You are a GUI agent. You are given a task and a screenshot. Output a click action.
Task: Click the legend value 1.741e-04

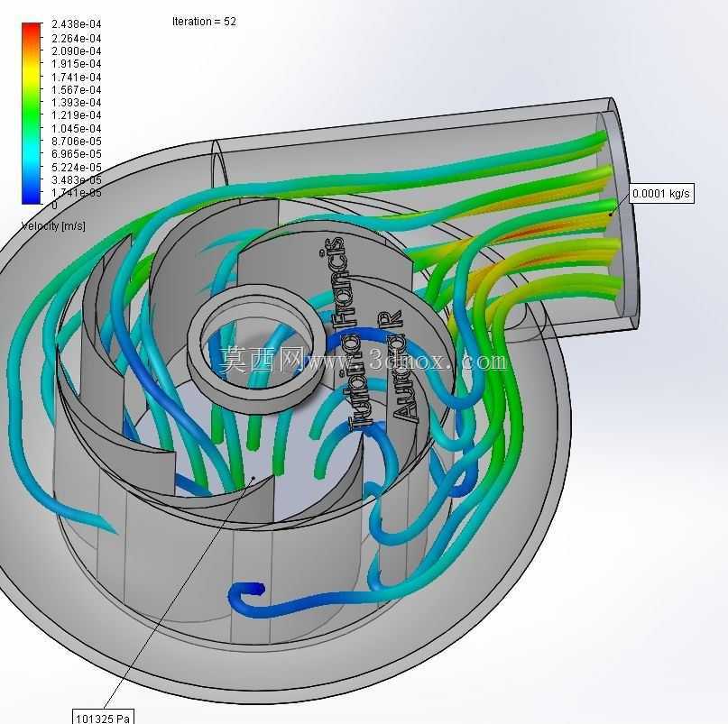click(x=76, y=77)
